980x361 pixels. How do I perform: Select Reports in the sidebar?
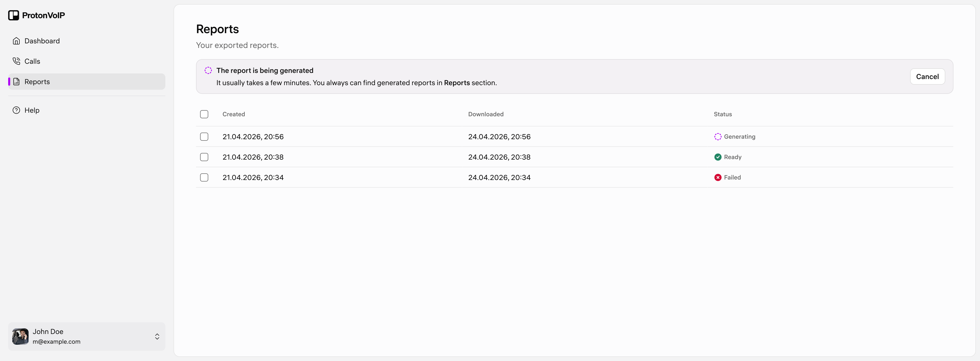[87, 82]
